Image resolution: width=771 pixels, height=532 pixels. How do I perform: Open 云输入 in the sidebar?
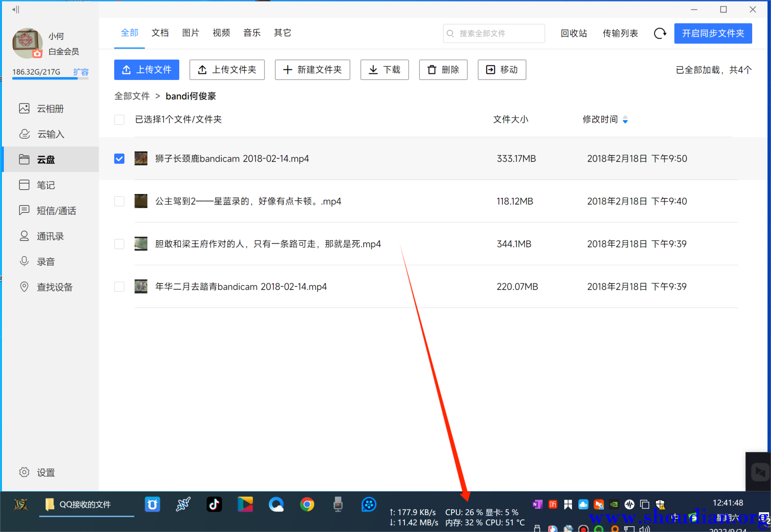[51, 134]
